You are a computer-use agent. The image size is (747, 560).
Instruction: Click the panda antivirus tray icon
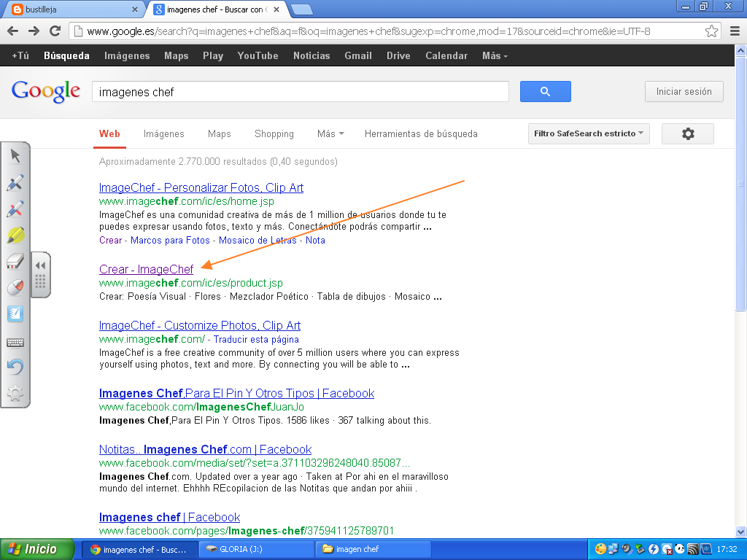[680, 549]
